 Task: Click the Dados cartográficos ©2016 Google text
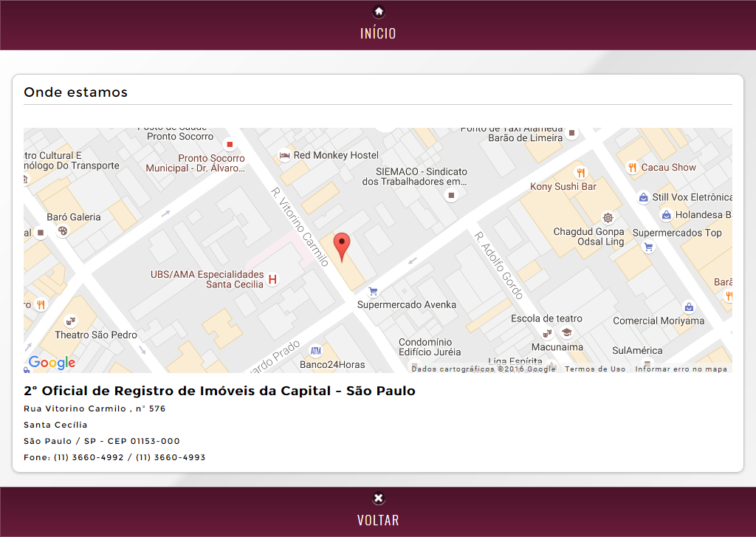click(483, 369)
